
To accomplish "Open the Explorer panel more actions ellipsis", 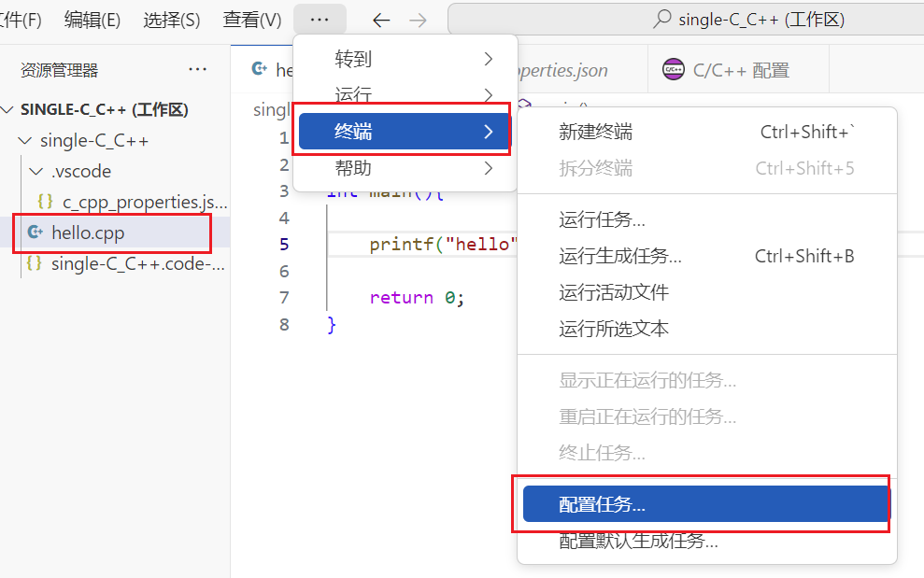I will pyautogui.click(x=197, y=69).
